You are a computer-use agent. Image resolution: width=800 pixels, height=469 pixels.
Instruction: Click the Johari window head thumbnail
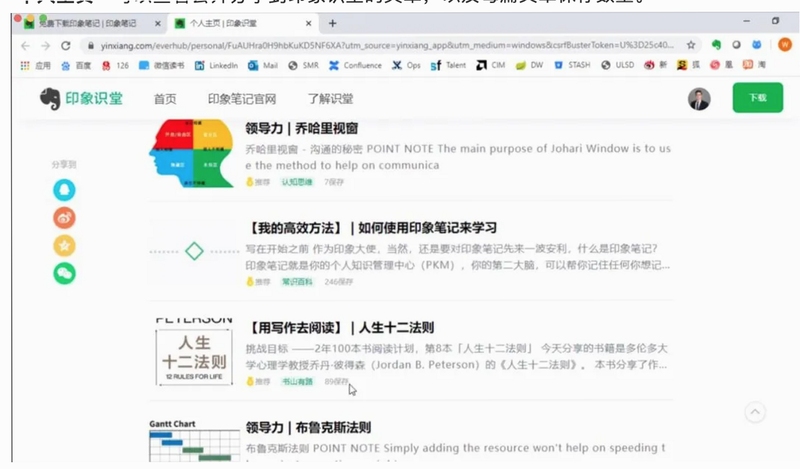tap(191, 154)
